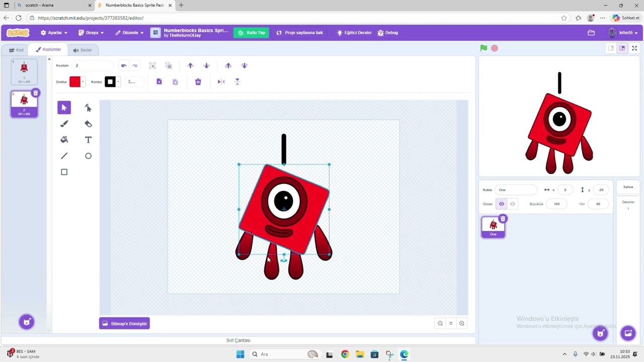The width and height of the screenshot is (644, 362).
Task: Redo the costume edit
Action: (x=135, y=65)
